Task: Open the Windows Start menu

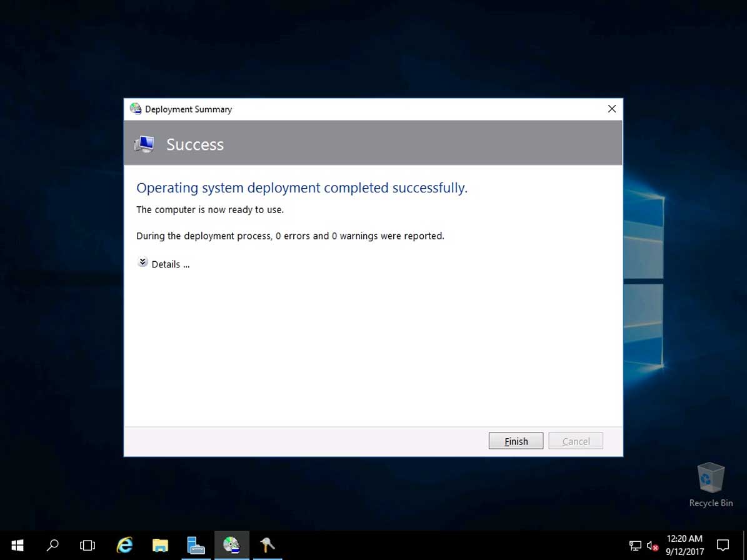Action: 18,545
